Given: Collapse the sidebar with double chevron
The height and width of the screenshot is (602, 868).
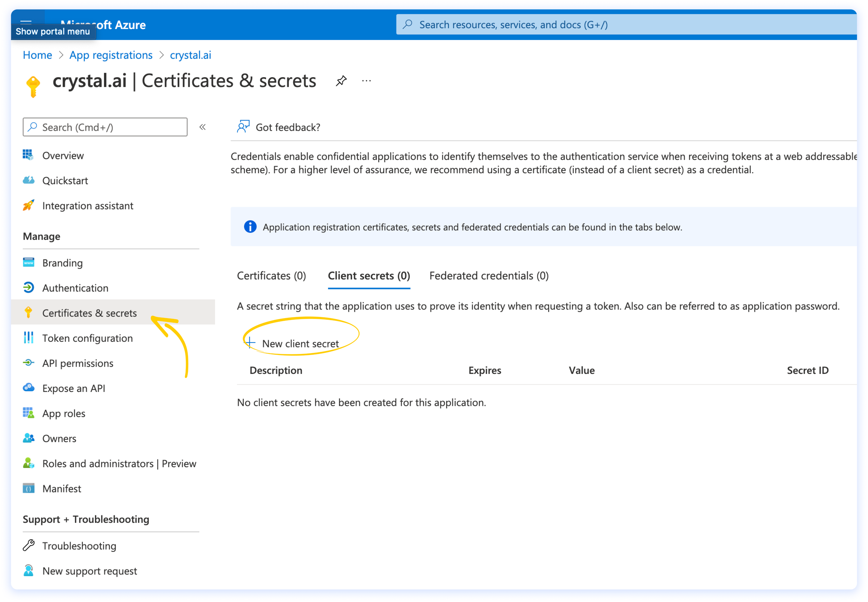Looking at the screenshot, I should point(203,127).
